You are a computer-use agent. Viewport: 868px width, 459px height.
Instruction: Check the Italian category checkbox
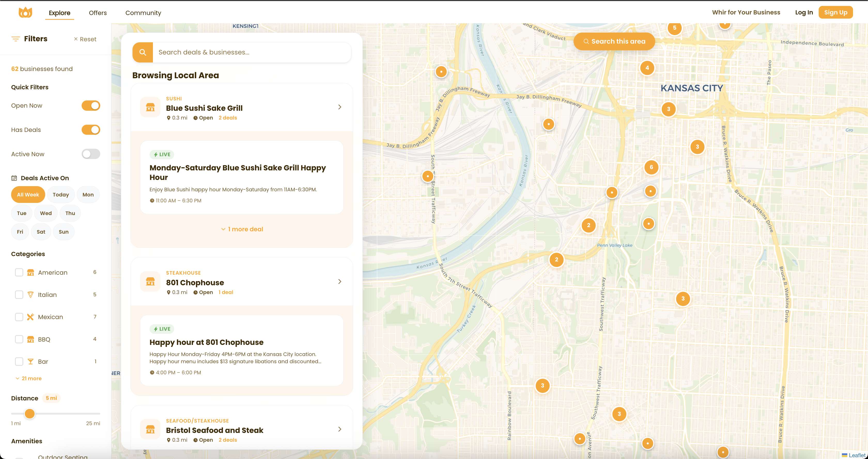pos(19,295)
